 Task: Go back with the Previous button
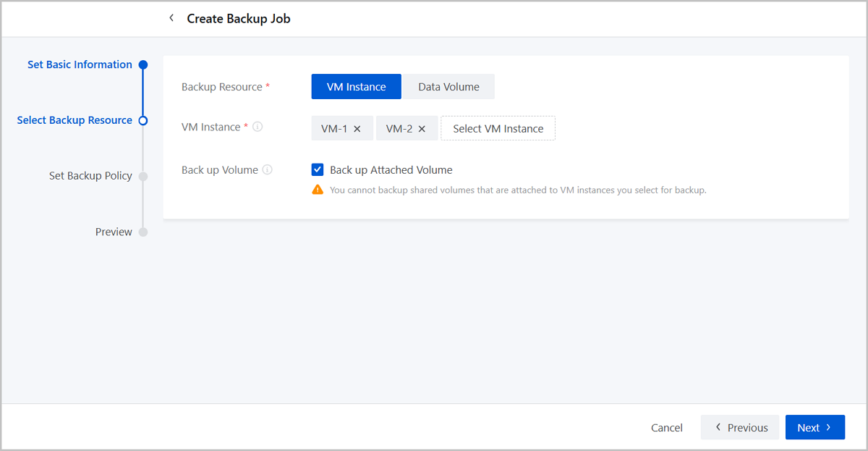[740, 428]
